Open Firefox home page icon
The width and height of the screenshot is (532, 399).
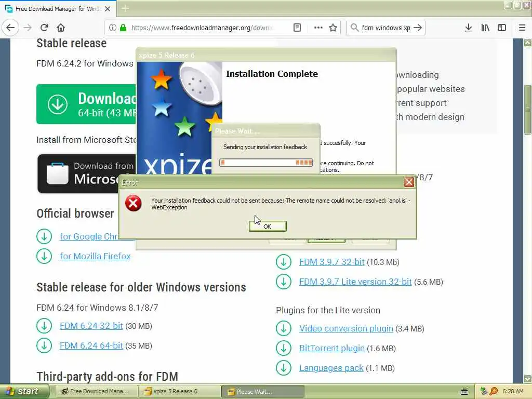click(61, 28)
